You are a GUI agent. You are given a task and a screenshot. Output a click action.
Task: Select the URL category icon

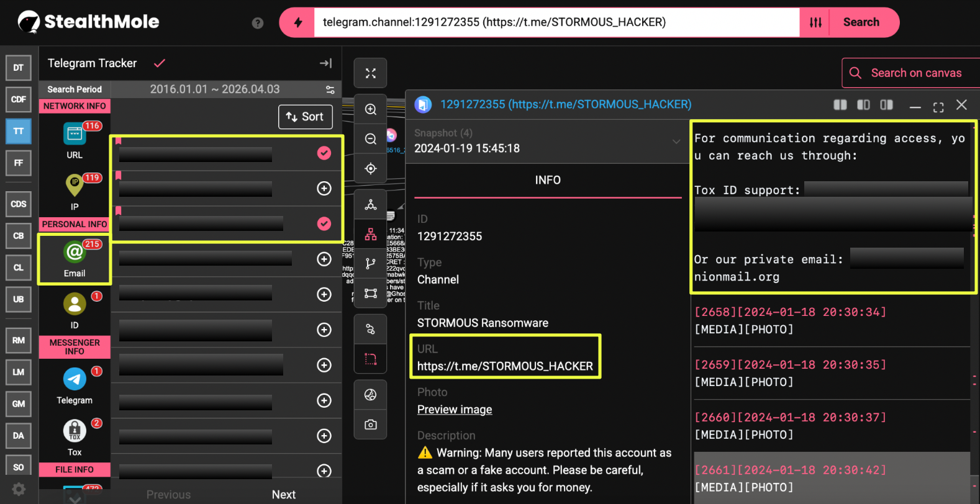(x=75, y=134)
